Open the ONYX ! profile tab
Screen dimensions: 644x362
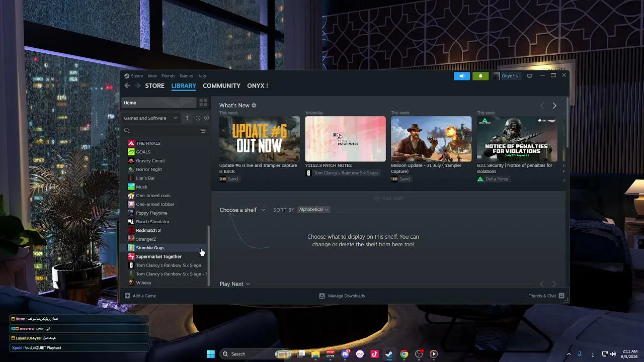[258, 85]
